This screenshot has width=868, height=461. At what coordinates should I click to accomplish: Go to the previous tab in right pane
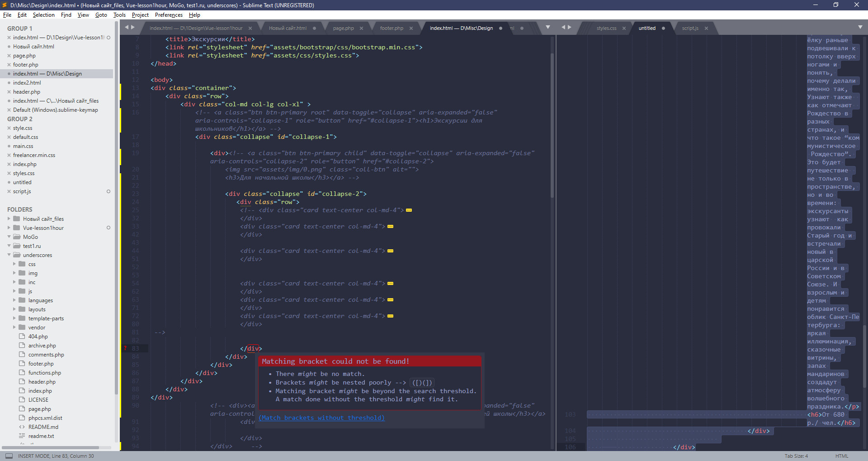tap(563, 27)
